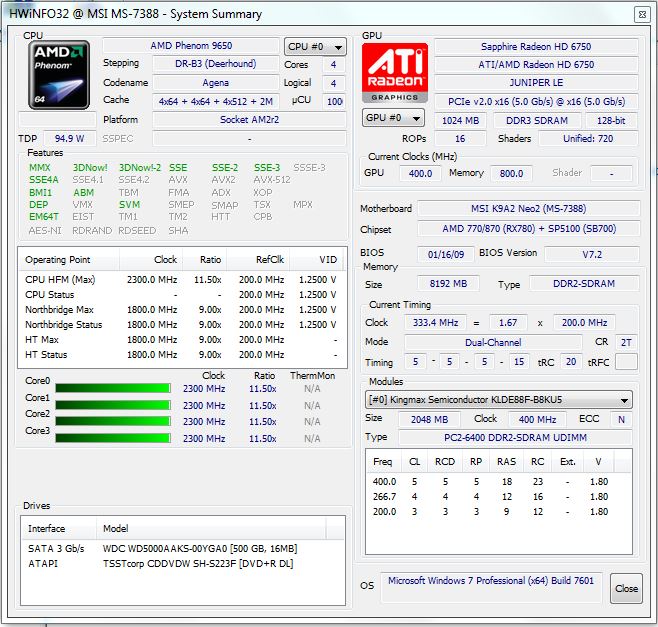Click the 333.4 MHz memory clock field
The width and height of the screenshot is (658, 627).
[x=436, y=323]
